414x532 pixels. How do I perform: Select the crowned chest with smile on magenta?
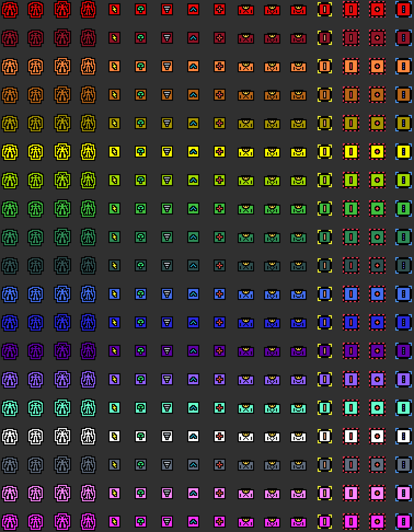pyautogui.click(x=298, y=522)
